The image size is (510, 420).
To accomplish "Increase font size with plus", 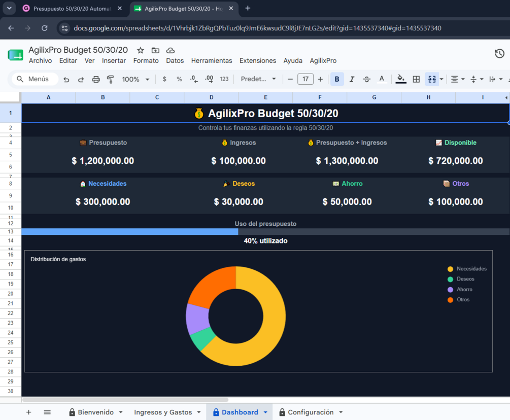I will click(x=320, y=79).
